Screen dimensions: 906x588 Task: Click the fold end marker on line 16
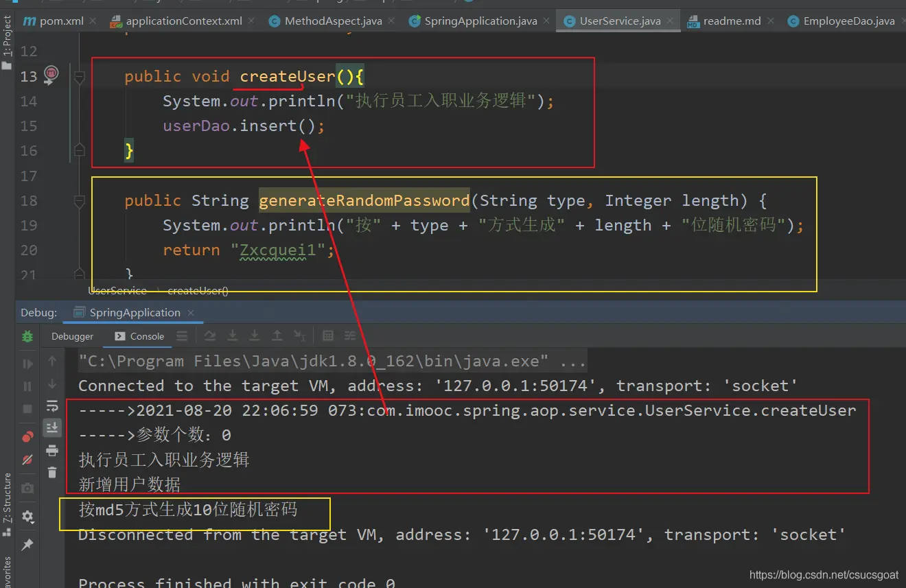(x=79, y=150)
